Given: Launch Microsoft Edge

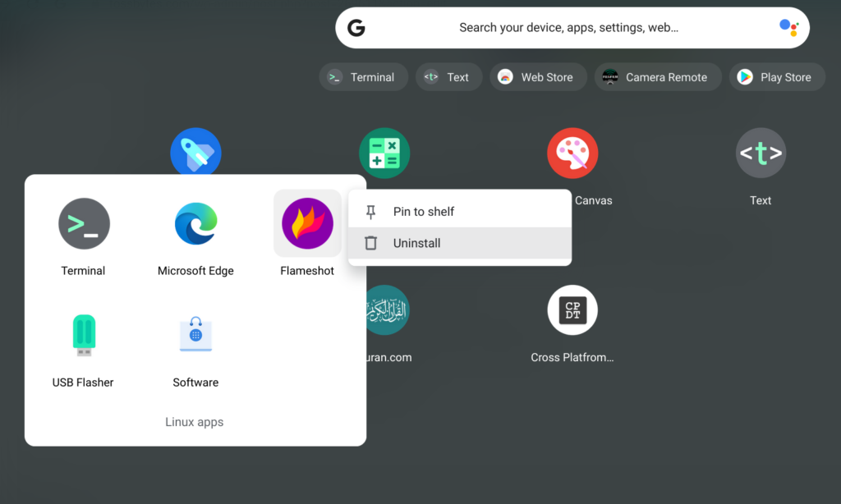Looking at the screenshot, I should (x=195, y=223).
